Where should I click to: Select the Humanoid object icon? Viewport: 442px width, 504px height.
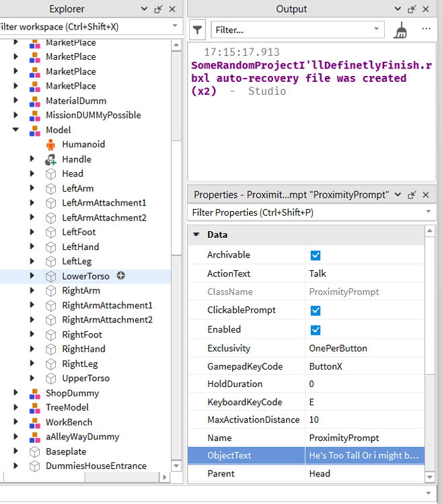coord(50,144)
